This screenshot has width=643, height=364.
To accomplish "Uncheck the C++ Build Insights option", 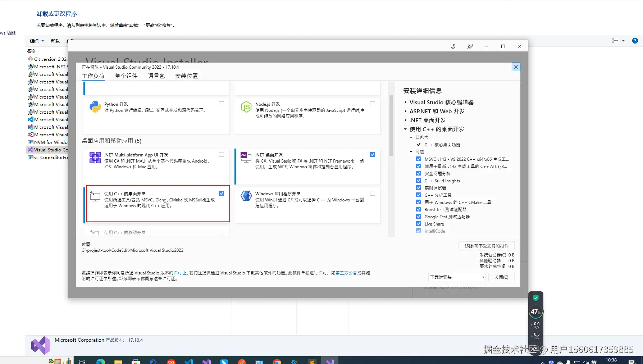I will (419, 181).
